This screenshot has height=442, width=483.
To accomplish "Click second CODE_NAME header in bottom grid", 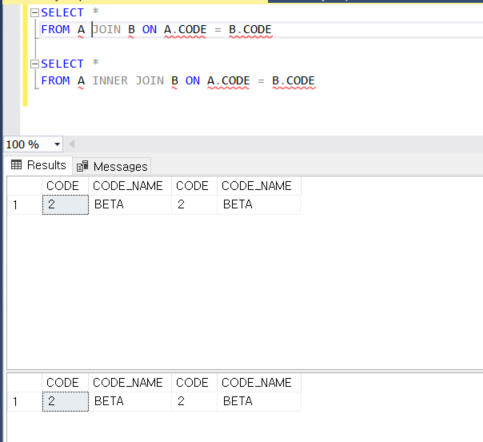I will [259, 383].
